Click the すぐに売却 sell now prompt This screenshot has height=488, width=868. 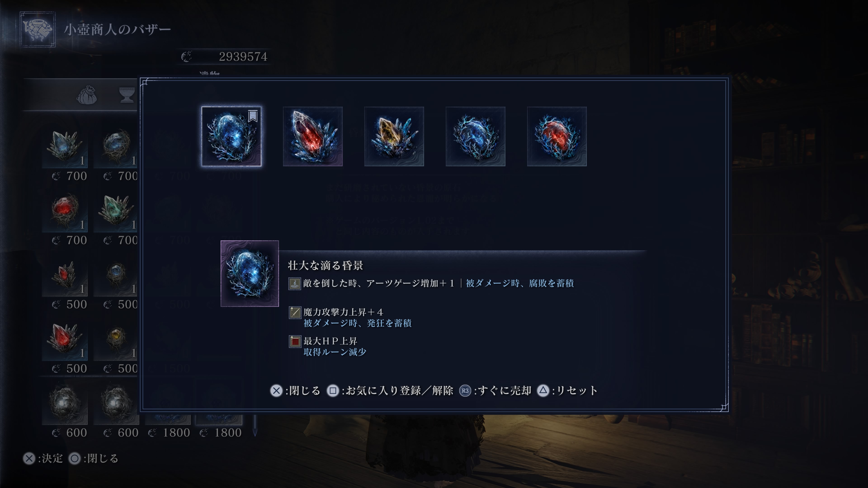pos(495,391)
